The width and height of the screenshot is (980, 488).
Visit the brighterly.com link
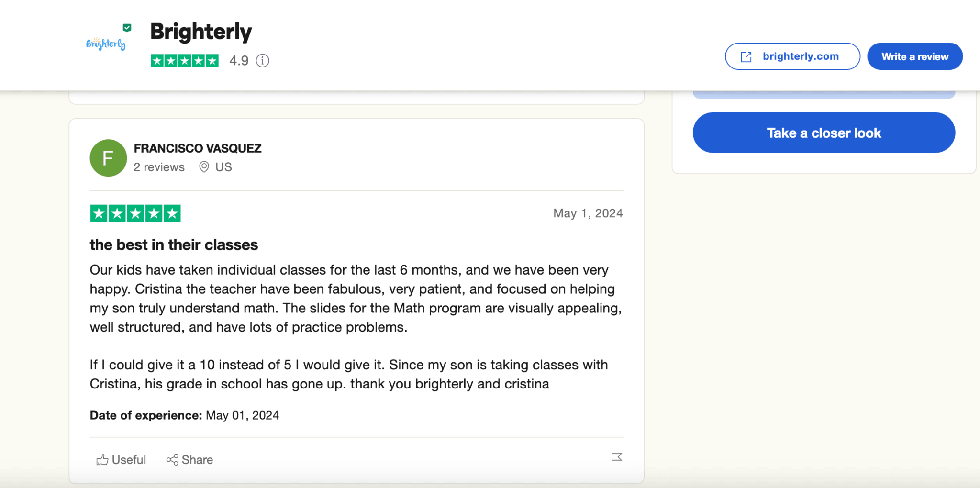(x=800, y=56)
